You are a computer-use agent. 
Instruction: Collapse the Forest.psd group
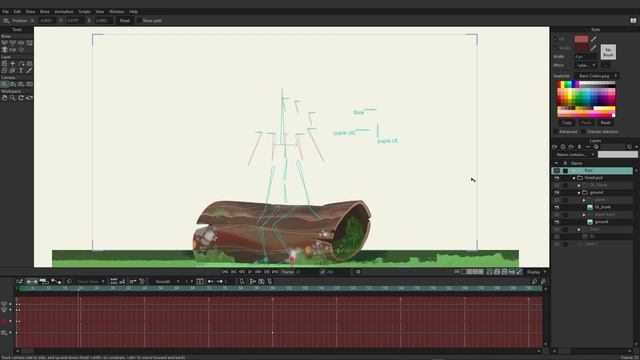[x=574, y=178]
